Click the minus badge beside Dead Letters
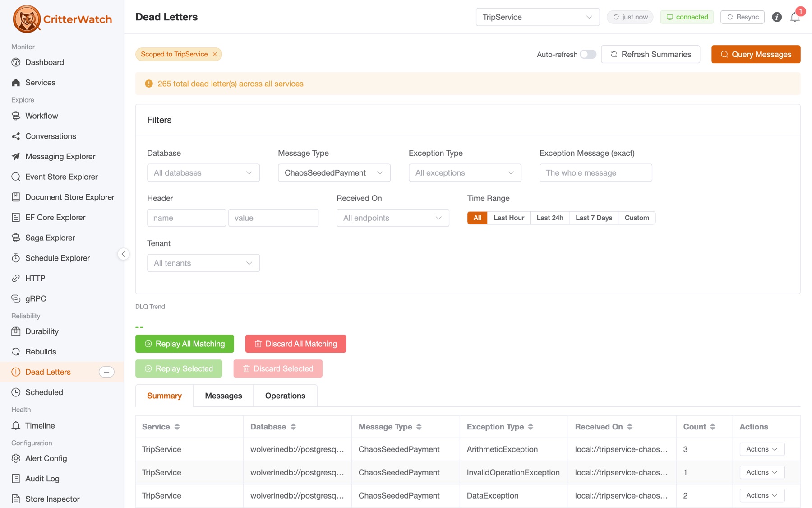The width and height of the screenshot is (812, 508). point(106,372)
